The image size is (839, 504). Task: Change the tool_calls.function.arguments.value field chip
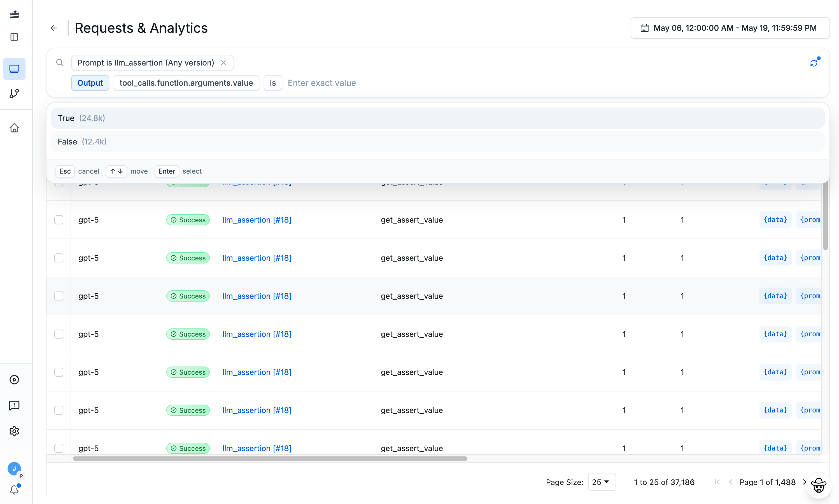[x=186, y=83]
